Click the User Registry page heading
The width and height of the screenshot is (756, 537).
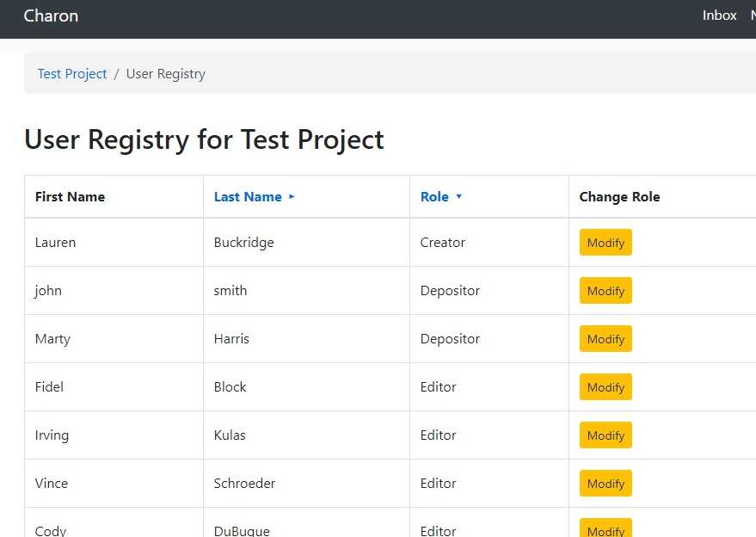pos(204,139)
